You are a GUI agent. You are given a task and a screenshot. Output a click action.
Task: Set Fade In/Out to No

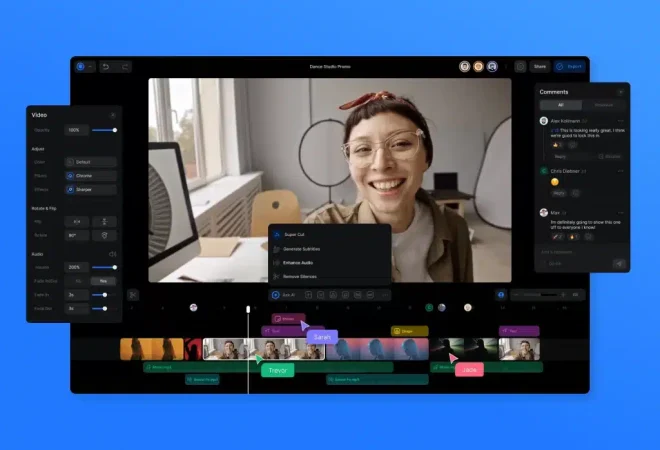click(78, 281)
